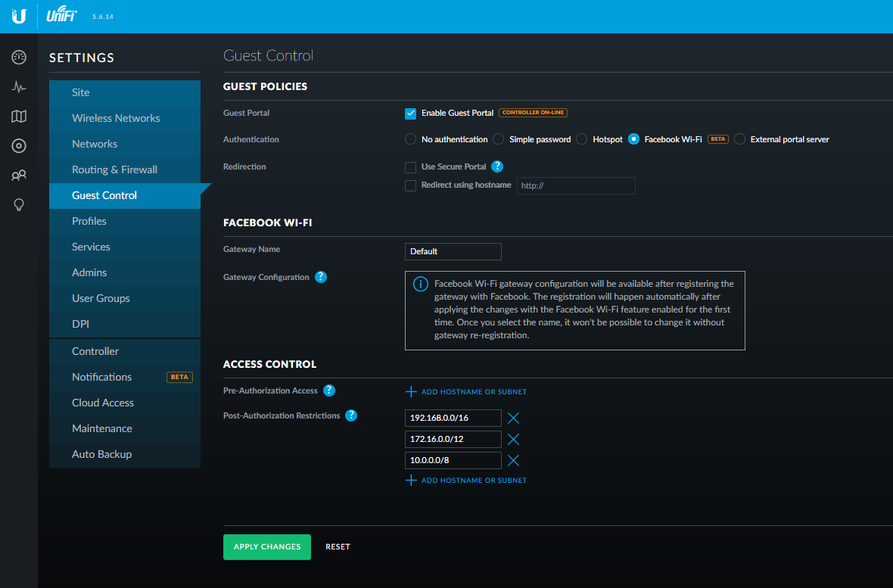Open the Clients people icon
893x588 pixels.
(19, 176)
